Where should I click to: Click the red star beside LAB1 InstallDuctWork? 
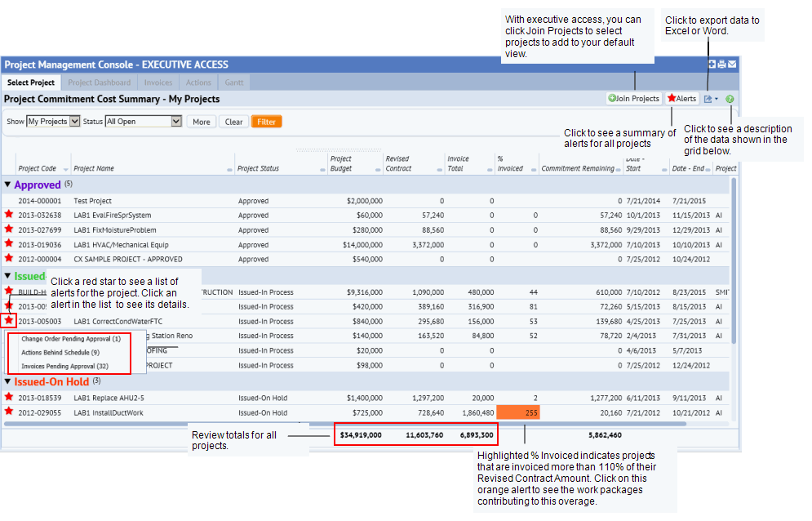pyautogui.click(x=8, y=411)
